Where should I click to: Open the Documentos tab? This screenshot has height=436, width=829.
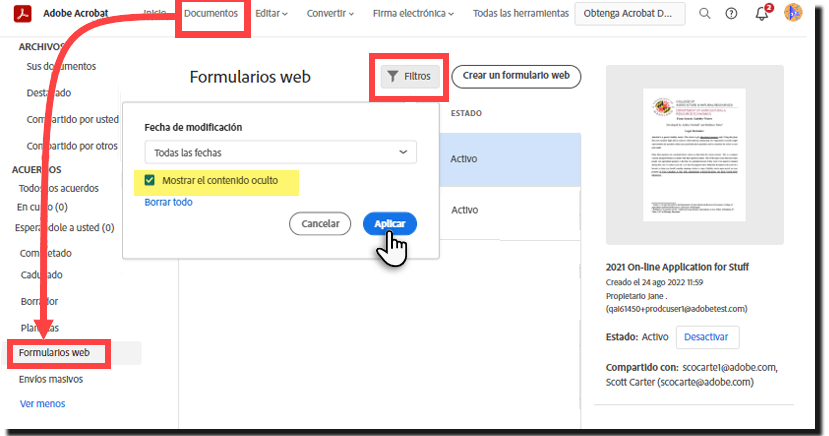[x=211, y=14]
